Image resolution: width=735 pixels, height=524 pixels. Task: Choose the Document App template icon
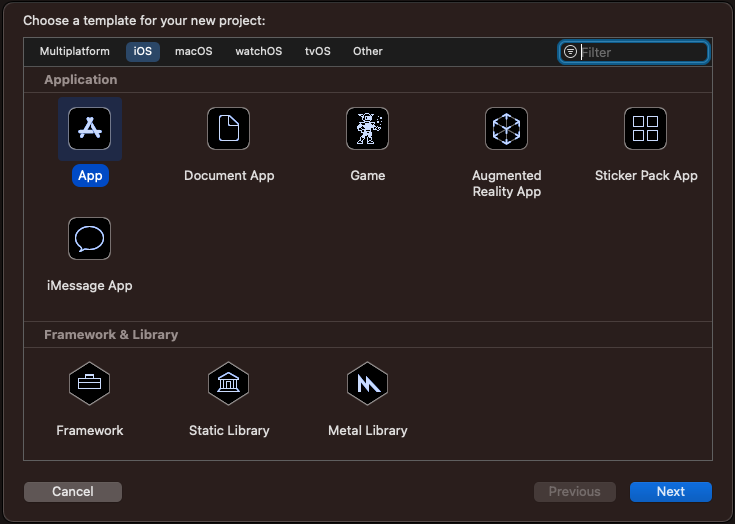click(229, 129)
